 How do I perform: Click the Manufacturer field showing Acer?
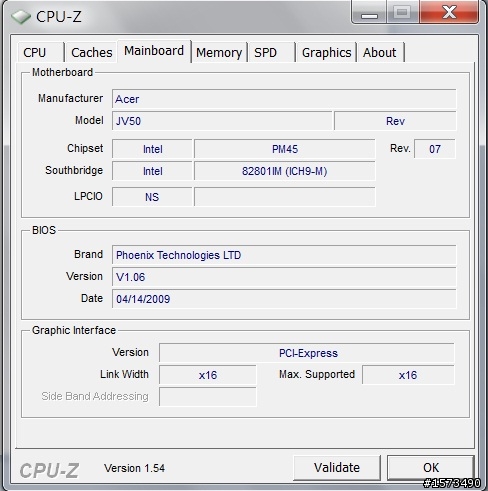[x=284, y=99]
